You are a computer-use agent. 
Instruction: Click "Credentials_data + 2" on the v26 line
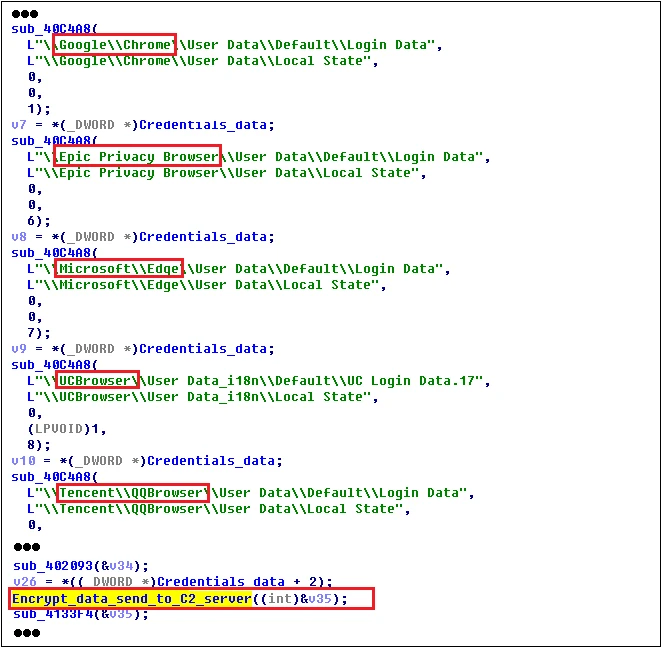pos(239,582)
